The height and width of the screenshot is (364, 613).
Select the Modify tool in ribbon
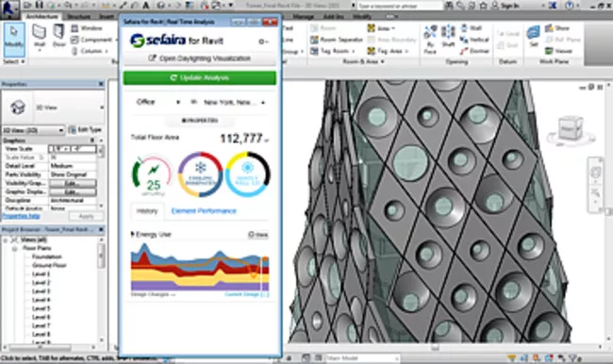click(14, 39)
